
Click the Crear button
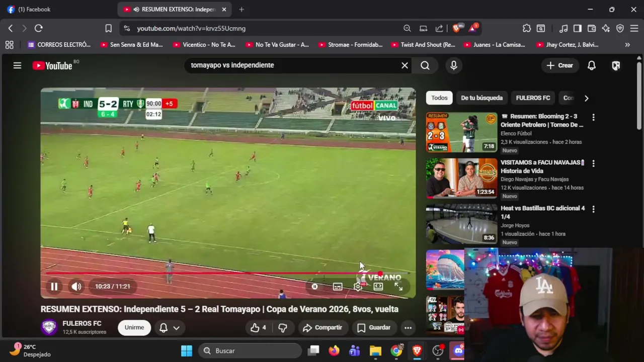(x=559, y=65)
